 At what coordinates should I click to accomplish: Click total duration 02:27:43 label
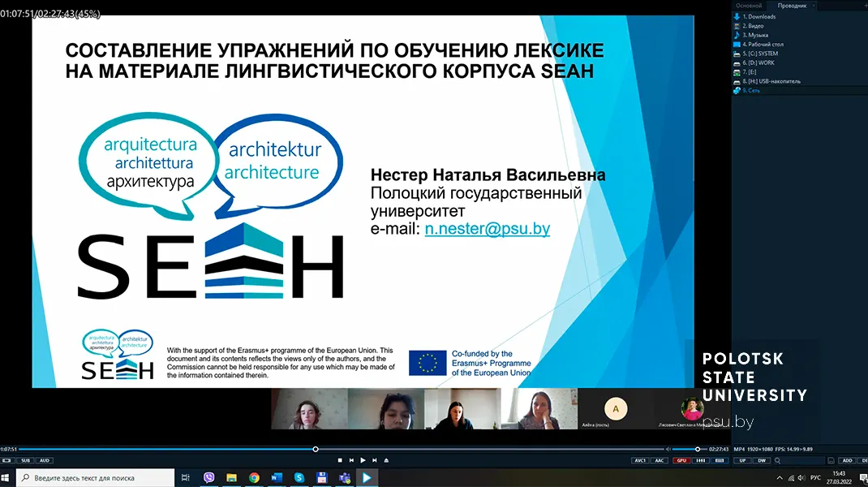click(719, 450)
